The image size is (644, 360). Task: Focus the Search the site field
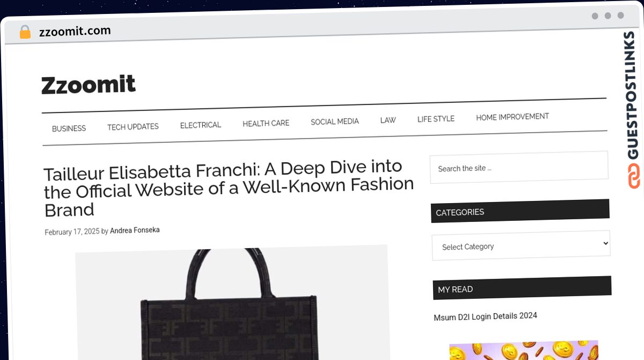519,167
